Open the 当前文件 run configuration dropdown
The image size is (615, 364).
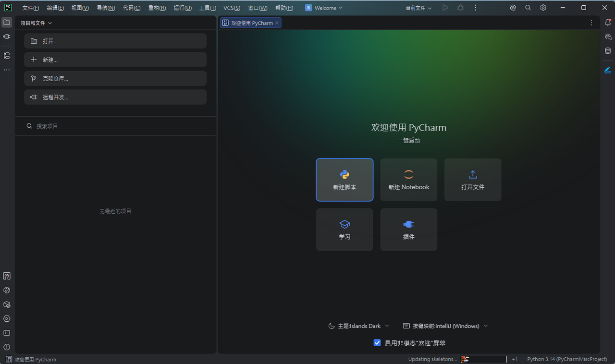[x=418, y=8]
